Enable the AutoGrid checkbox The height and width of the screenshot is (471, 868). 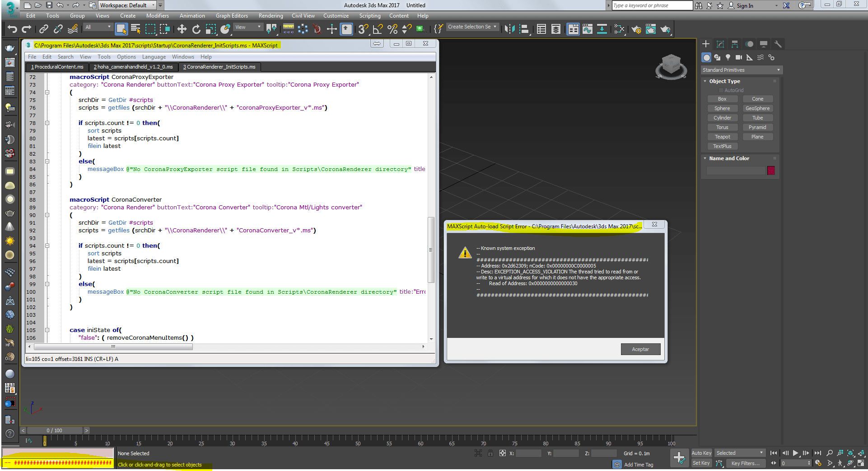tap(721, 90)
